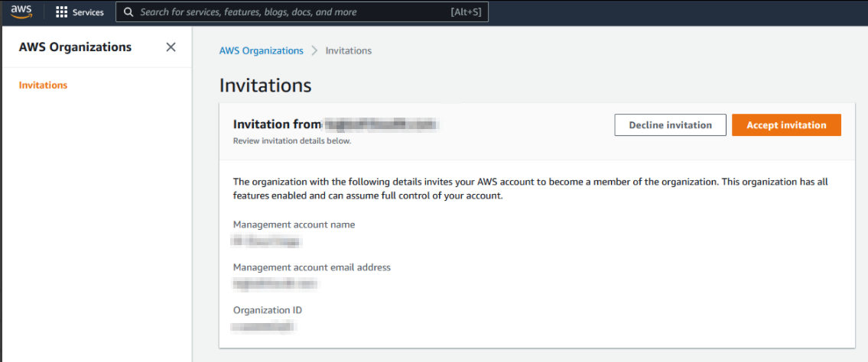Click the AWS Organizations sidebar title
Image resolution: width=868 pixels, height=362 pixels.
click(75, 47)
